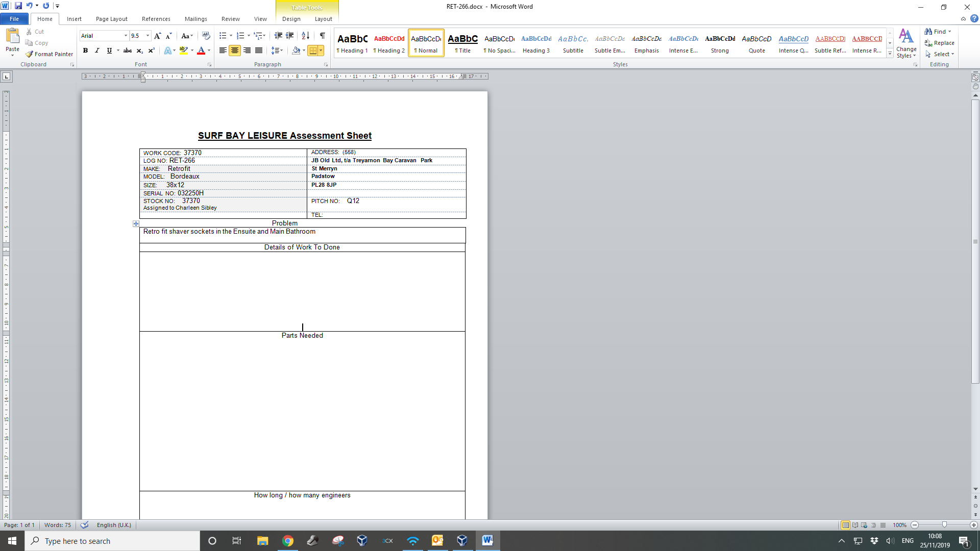This screenshot has height=551, width=980.
Task: Click the Sort icon in Paragraph group
Action: point(305,36)
